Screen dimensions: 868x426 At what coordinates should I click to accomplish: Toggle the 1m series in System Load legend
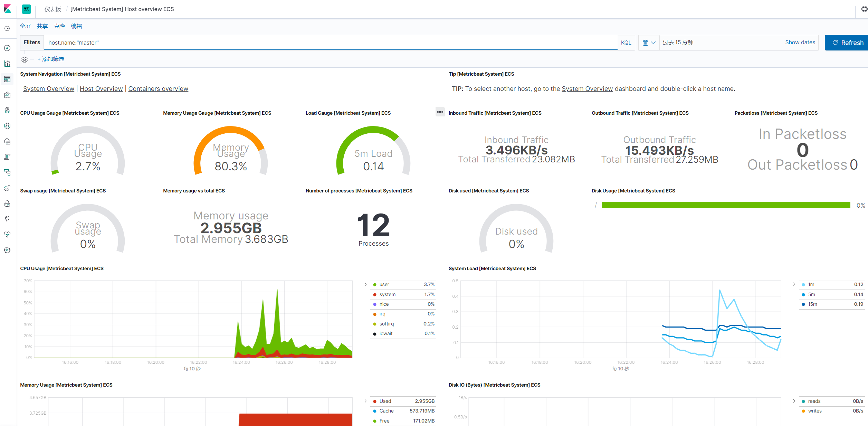(x=811, y=284)
